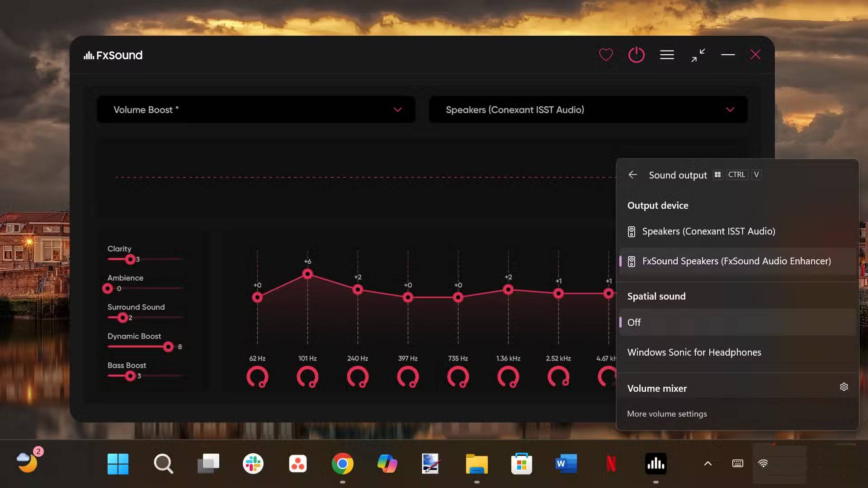Select FxSound Speakers output device
The width and height of the screenshot is (868, 488).
tap(736, 261)
